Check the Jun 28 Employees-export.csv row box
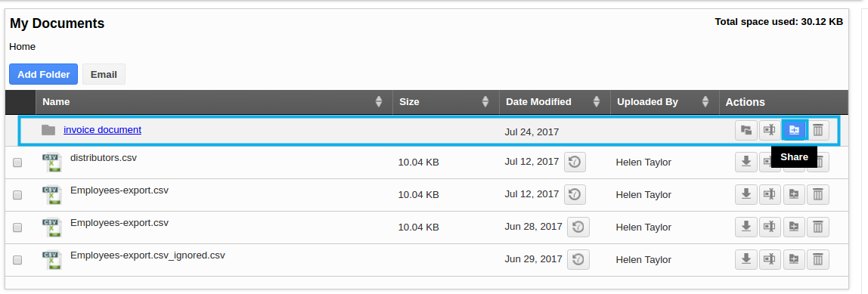Viewport: 868px width, 294px height. [x=17, y=227]
